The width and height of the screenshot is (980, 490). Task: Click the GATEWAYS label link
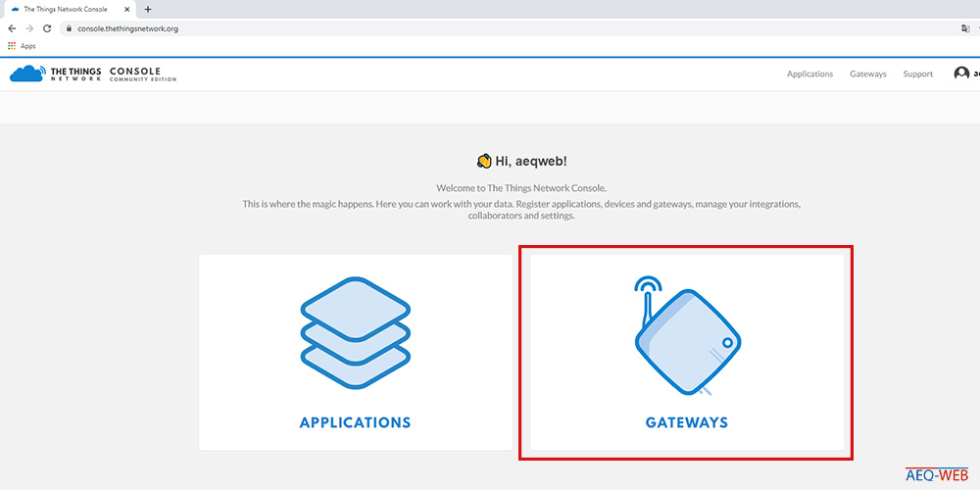click(687, 422)
